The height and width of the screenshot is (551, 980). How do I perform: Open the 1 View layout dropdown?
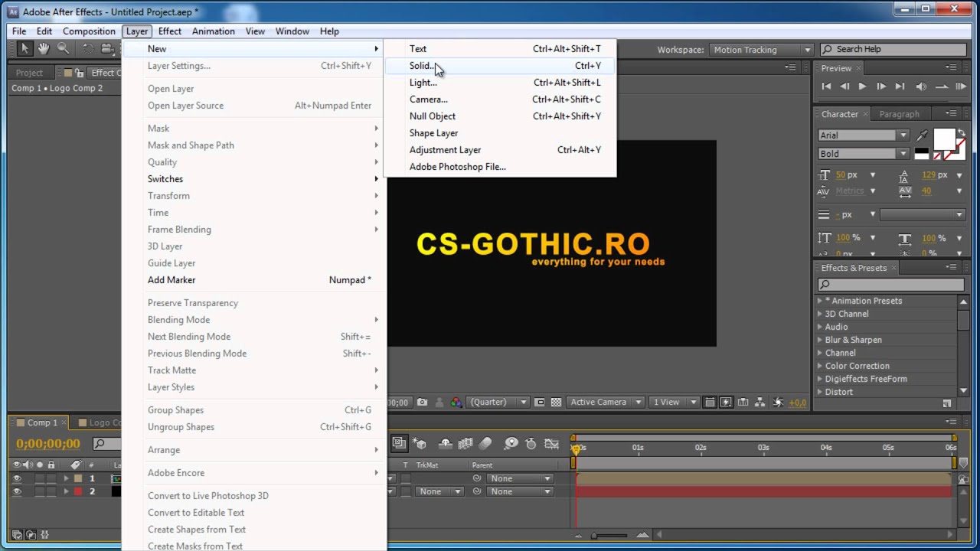pos(675,402)
